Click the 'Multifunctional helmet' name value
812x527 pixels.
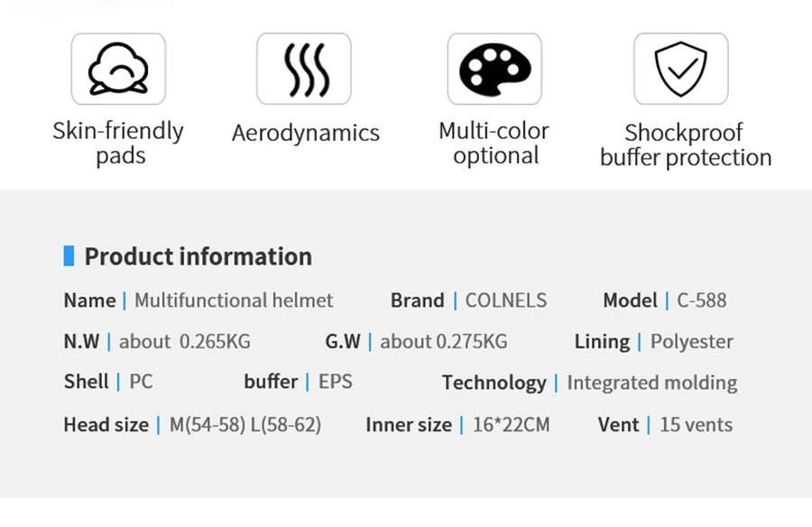coord(234,300)
